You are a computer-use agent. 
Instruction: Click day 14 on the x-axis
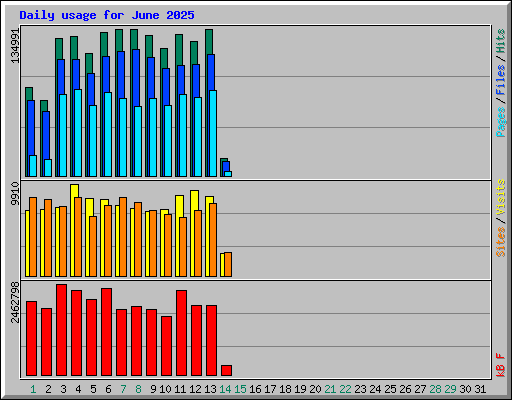[225, 389]
